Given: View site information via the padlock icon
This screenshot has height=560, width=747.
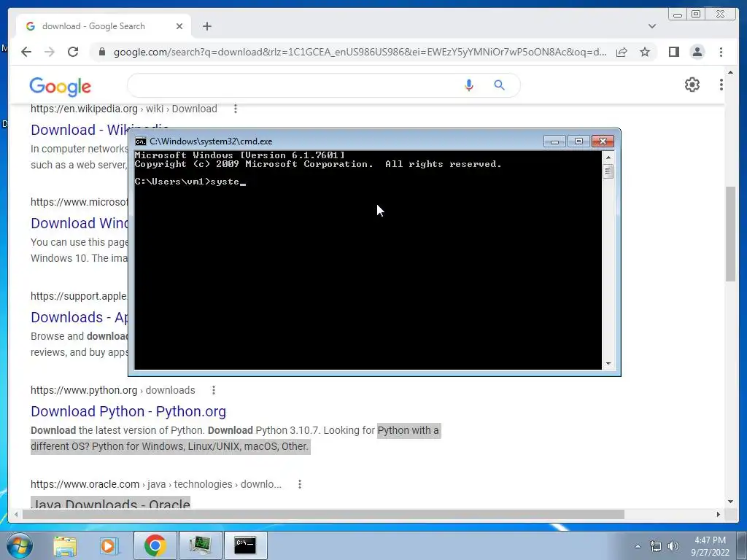Looking at the screenshot, I should pos(101,52).
